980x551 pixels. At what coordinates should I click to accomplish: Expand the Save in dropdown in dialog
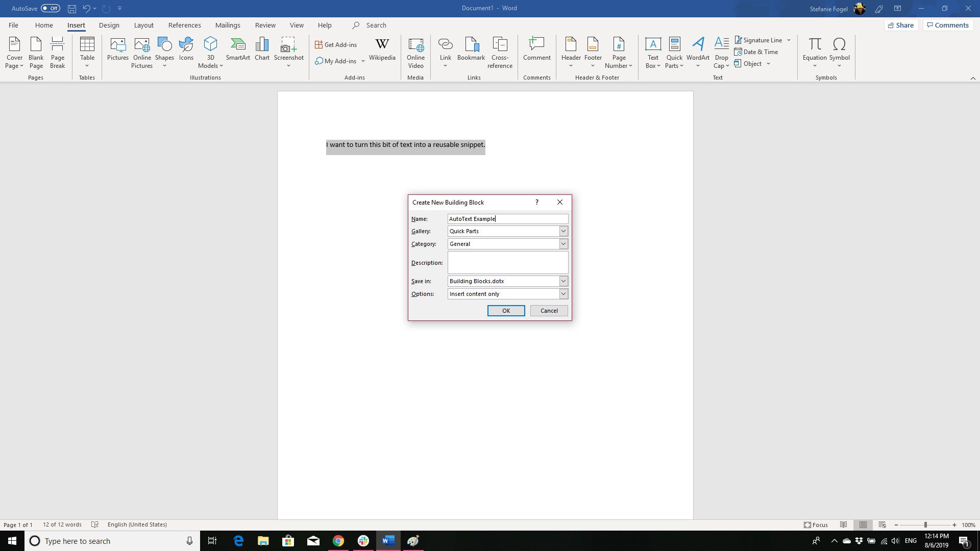click(562, 281)
